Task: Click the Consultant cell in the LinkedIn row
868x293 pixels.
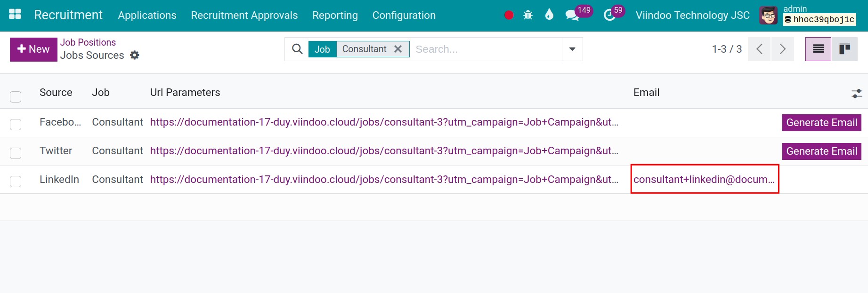Action: 117,180
